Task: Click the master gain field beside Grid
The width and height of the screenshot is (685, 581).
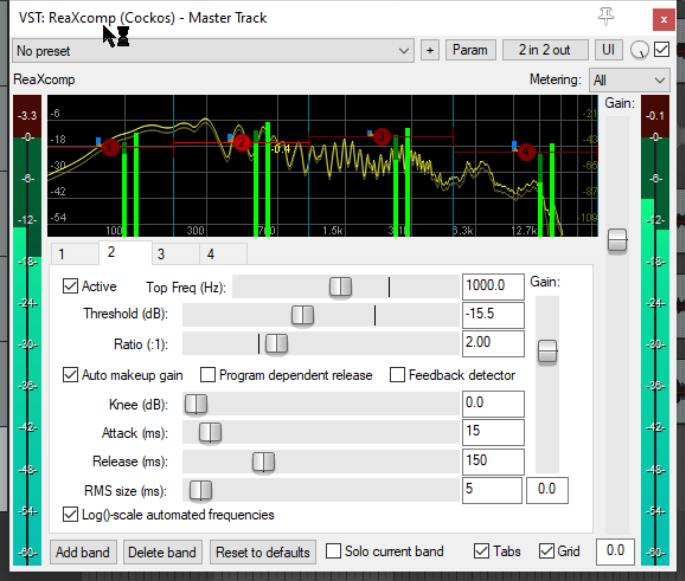Action: click(615, 552)
